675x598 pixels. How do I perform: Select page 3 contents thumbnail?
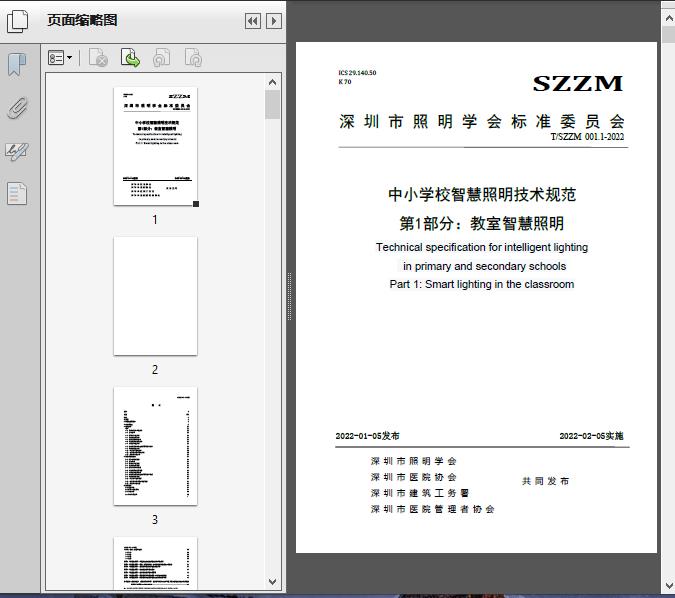point(155,446)
